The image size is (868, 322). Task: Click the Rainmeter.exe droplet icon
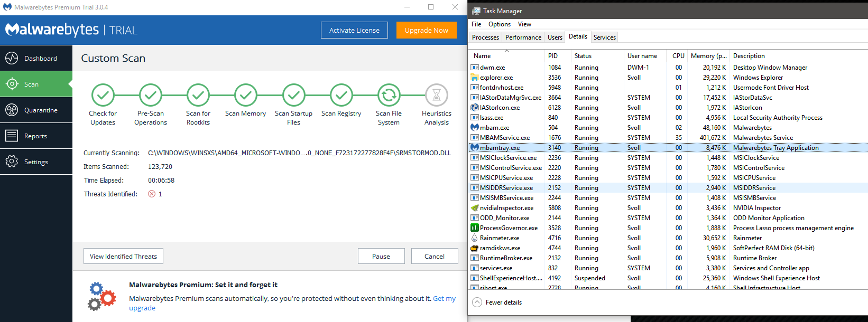click(475, 238)
